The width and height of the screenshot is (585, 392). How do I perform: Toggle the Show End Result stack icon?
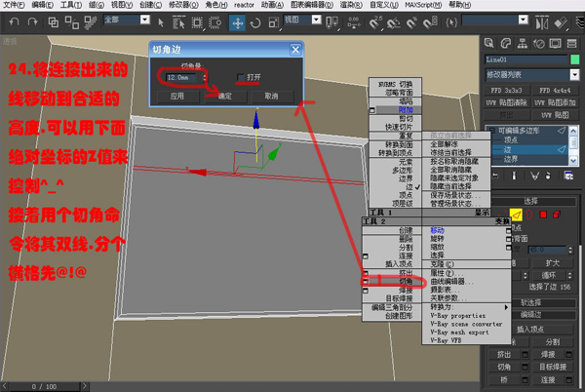click(x=515, y=176)
